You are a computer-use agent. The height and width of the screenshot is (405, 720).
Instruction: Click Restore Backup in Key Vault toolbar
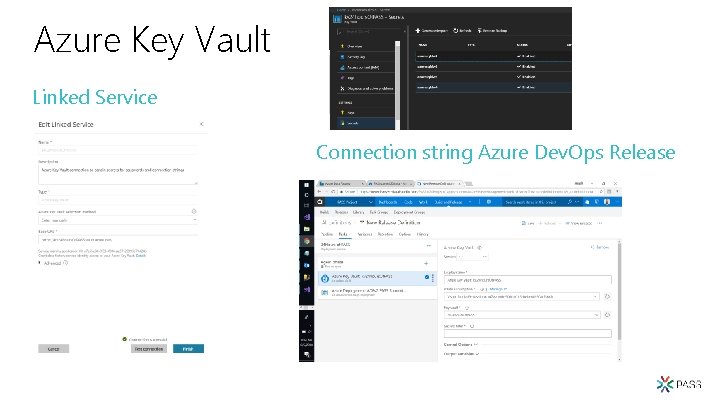pos(492,31)
